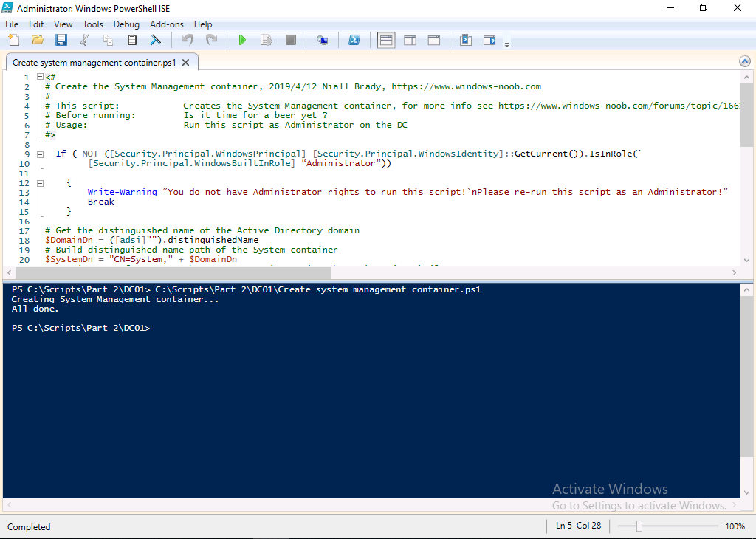Click "Is it time for a beer yet ?" comment
This screenshot has height=539, width=756.
255,115
